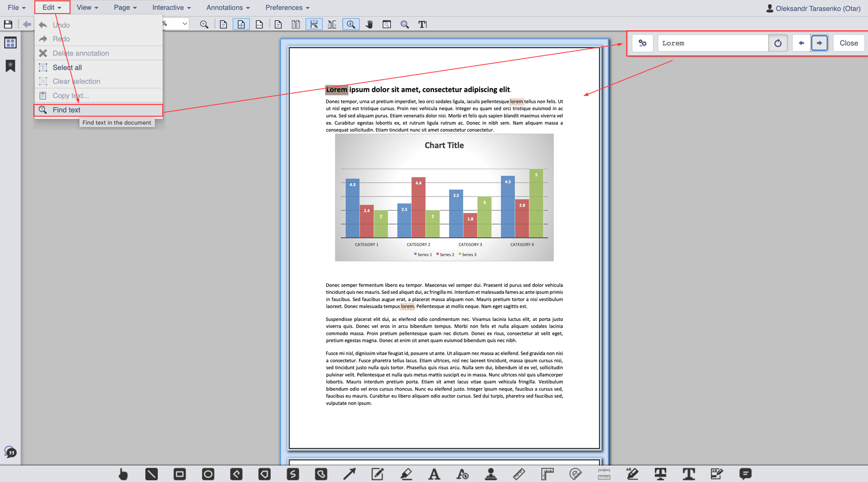Open the bookmarks panel in sidebar

[x=10, y=66]
